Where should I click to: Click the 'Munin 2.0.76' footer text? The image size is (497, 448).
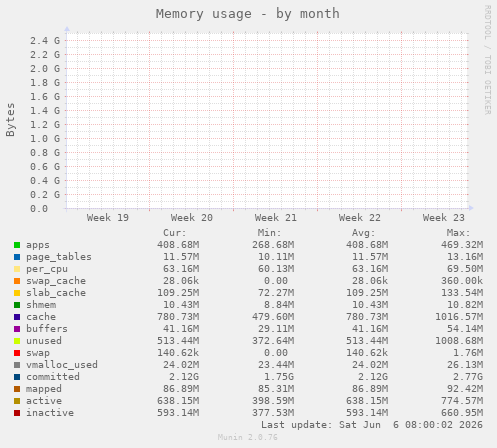248,437
